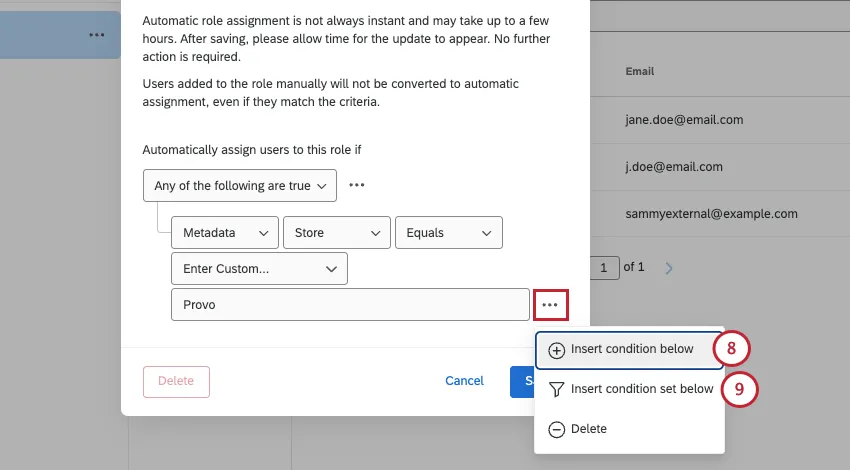
Task: Select the sammyexternal@example.com row
Action: pos(720,214)
